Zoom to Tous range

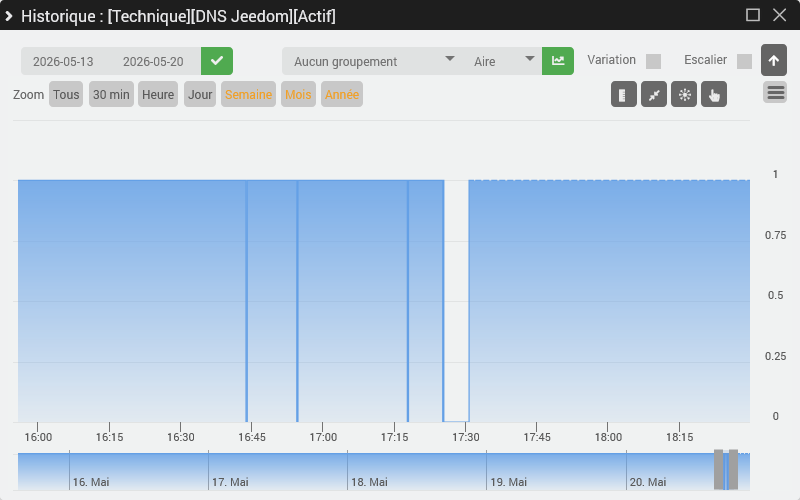click(66, 94)
